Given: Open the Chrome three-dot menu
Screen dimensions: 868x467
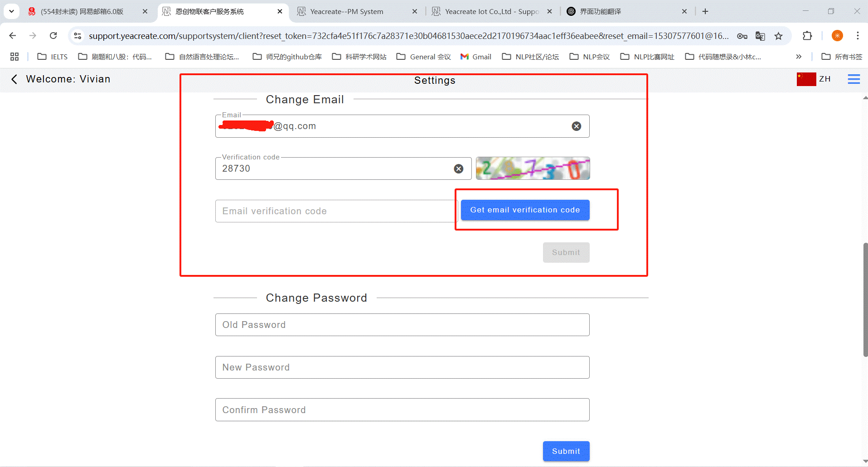Looking at the screenshot, I should (858, 36).
